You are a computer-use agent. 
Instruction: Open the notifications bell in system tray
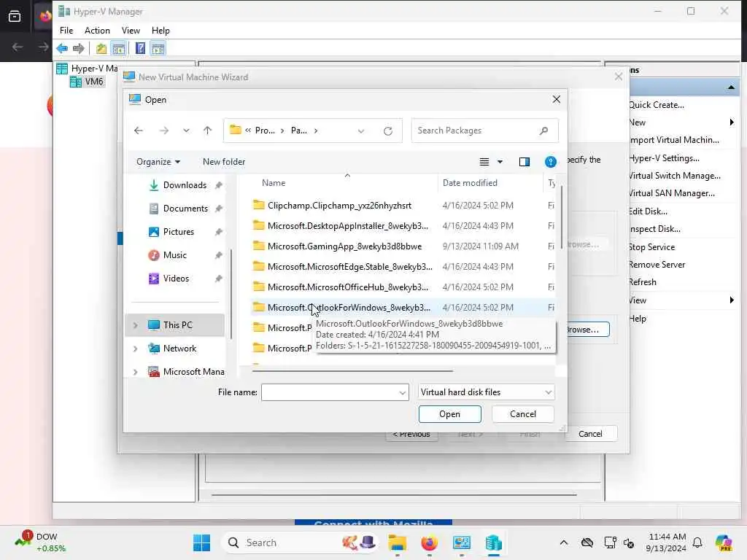click(x=697, y=542)
